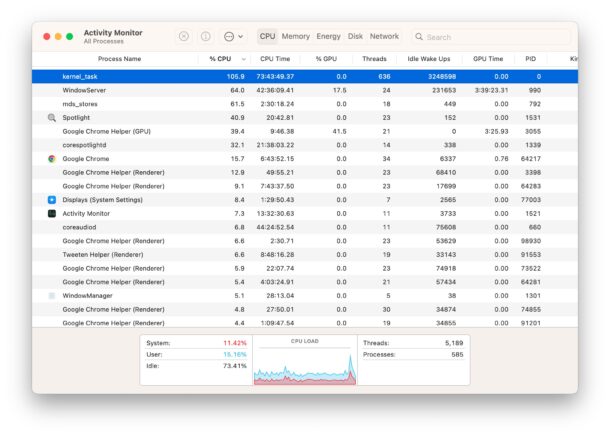Open the ellipsis actions dropdown menu

click(231, 36)
